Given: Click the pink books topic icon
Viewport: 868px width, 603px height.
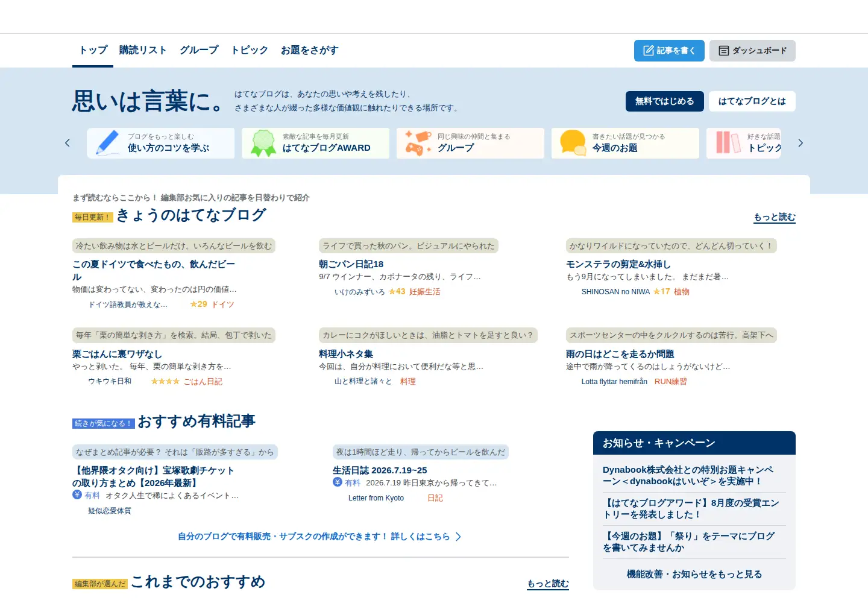Looking at the screenshot, I should pyautogui.click(x=728, y=143).
